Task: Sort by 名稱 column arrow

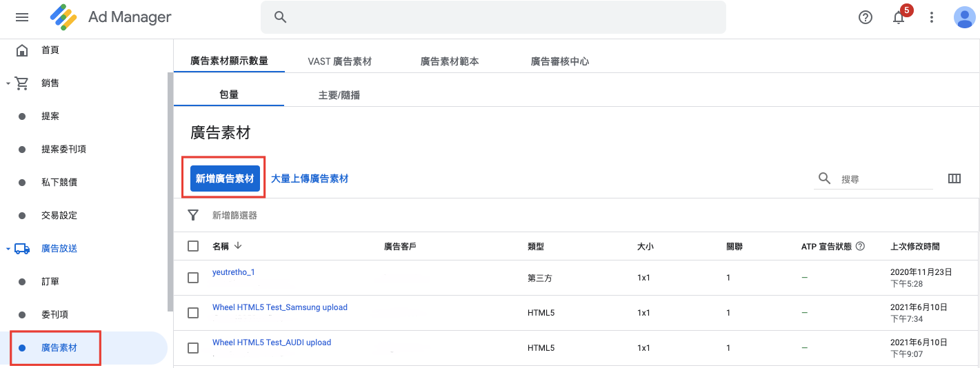Action: 238,246
